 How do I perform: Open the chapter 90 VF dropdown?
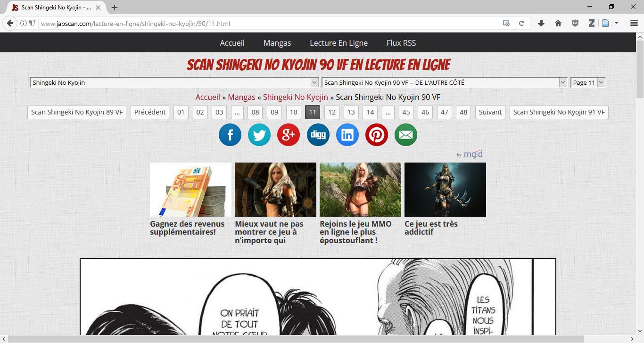pos(444,82)
